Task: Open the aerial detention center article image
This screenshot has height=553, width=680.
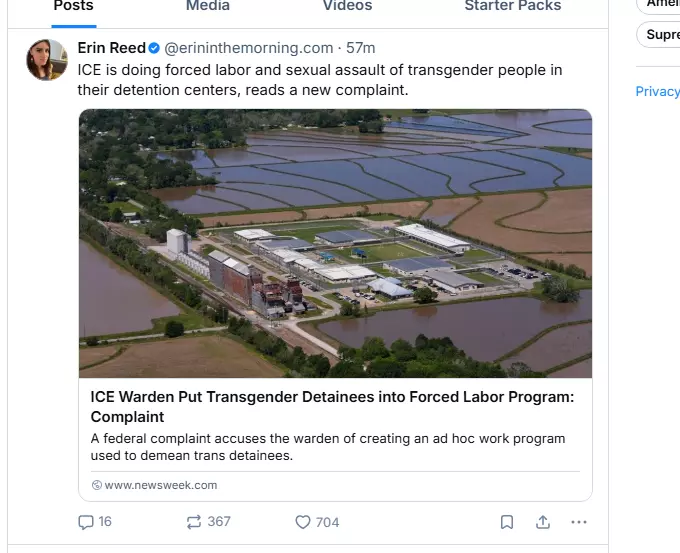Action: click(335, 243)
